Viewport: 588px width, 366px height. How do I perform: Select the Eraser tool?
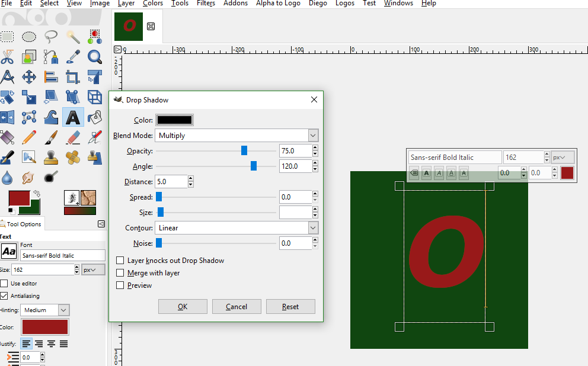tap(73, 137)
